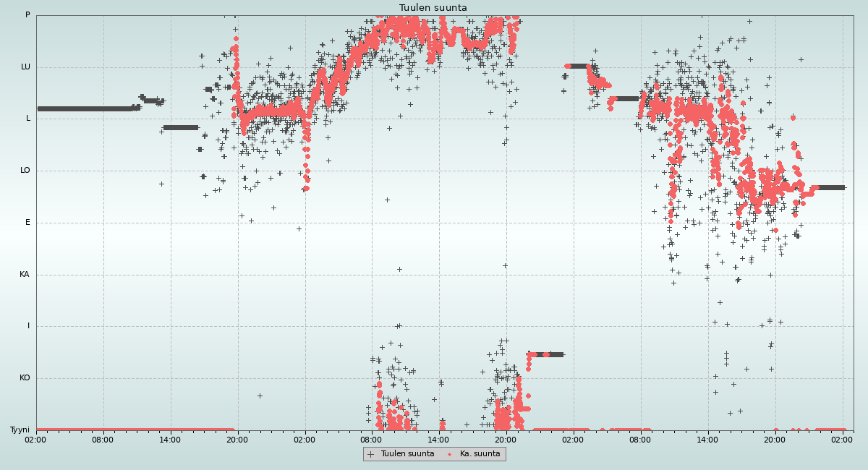Select the 'Tuulen suunta' legend label
The height and width of the screenshot is (470, 868).
407,454
